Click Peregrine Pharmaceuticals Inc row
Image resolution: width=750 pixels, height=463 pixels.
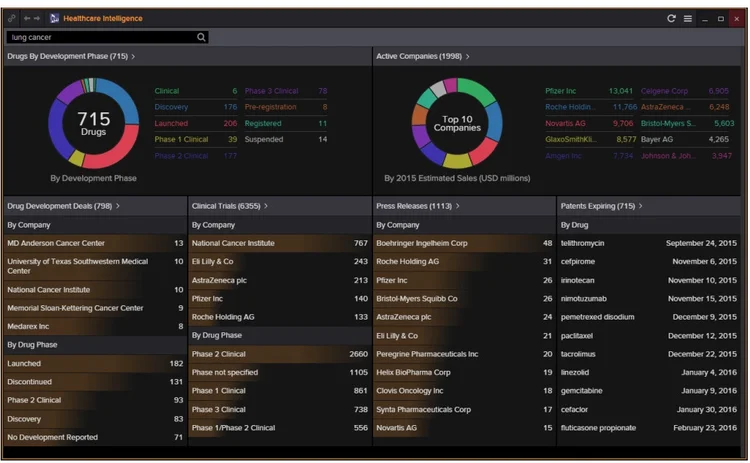tap(464, 354)
